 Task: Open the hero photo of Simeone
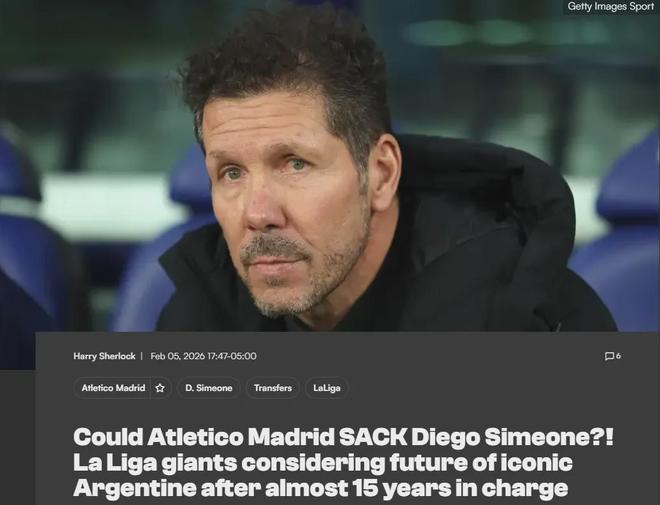click(x=330, y=166)
